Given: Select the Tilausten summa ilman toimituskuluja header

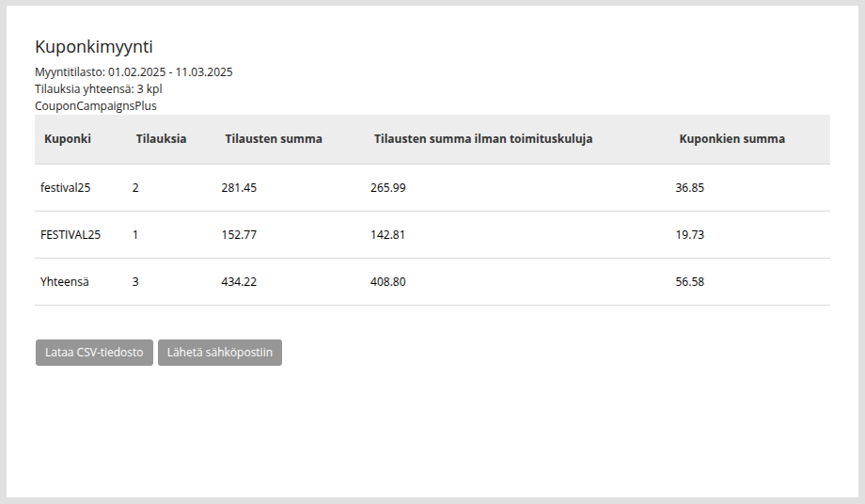Looking at the screenshot, I should pos(483,139).
